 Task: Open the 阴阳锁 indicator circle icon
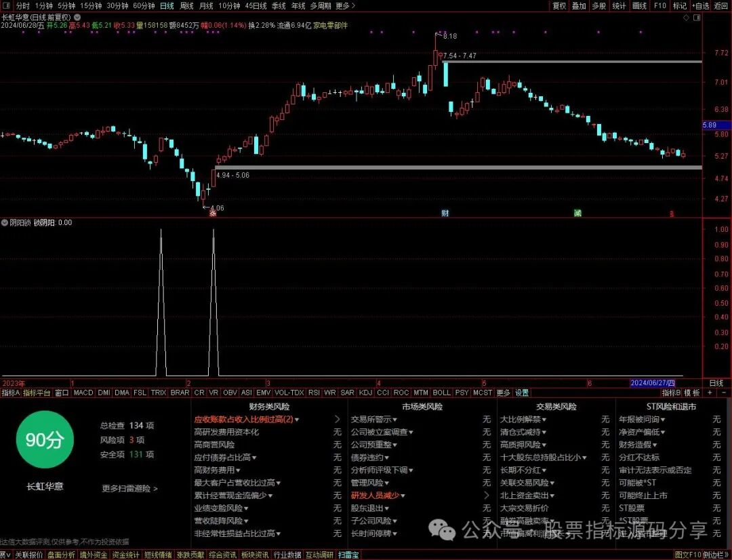click(x=5, y=223)
